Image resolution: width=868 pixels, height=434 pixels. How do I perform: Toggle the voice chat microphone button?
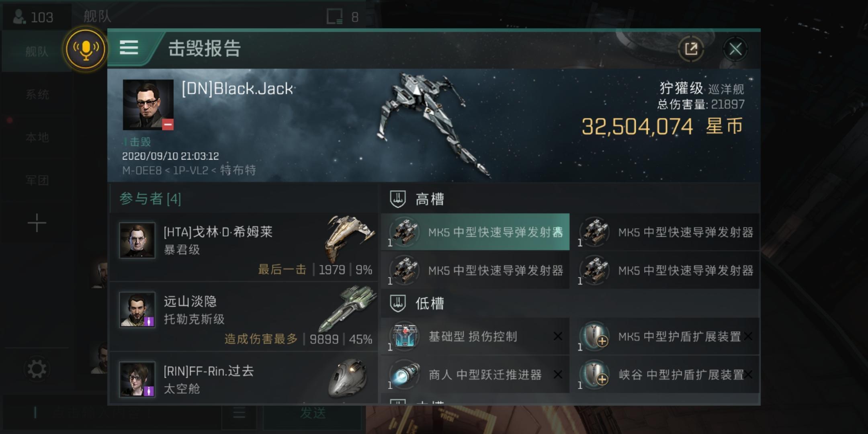[x=86, y=49]
